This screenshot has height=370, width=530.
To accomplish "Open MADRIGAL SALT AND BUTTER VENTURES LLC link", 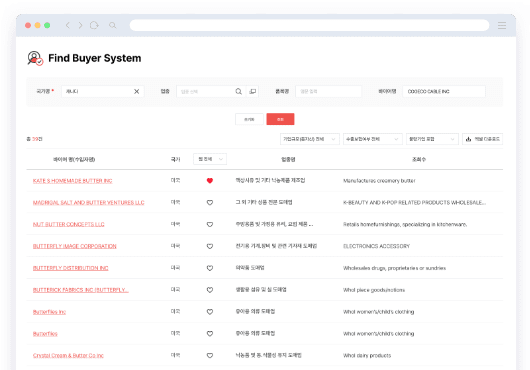I will [x=89, y=203].
